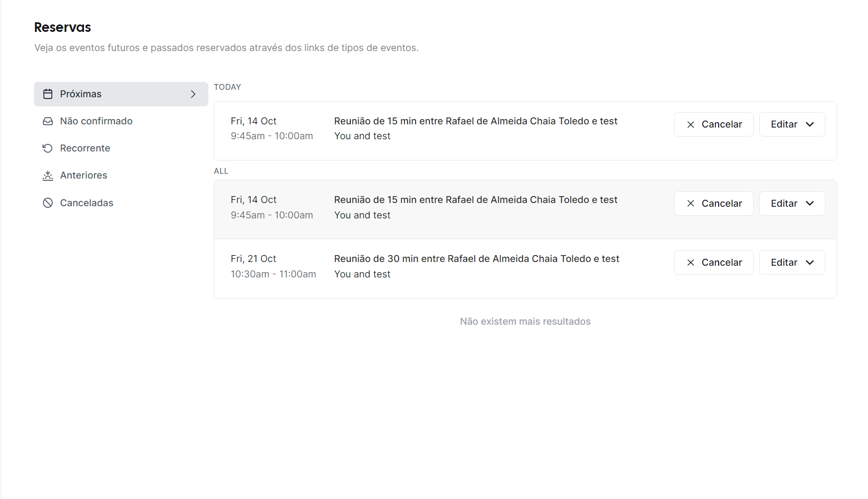Screen dimensions: 868x499
Task: Click the sunrise icon next to Anteriores
Action: (x=48, y=175)
